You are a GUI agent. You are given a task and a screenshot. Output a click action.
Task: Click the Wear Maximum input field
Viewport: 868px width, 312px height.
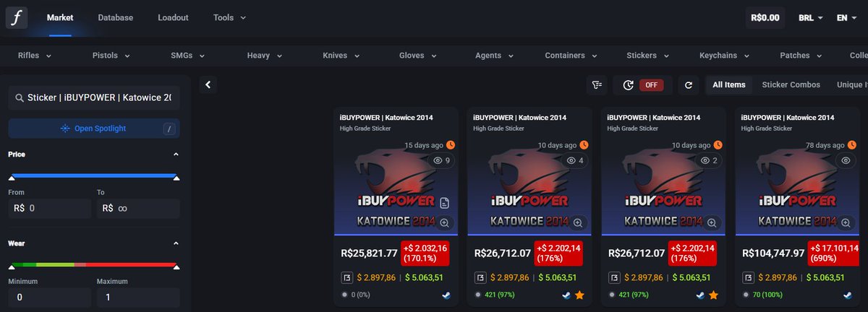138,297
